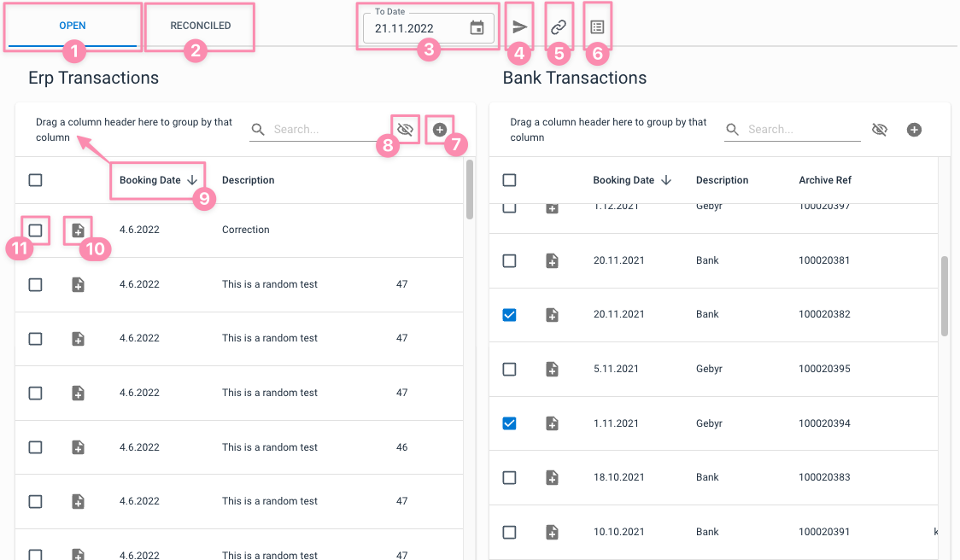Click the Bank Transactions vertical scrollbar
Viewport: 960px width, 560px height.
pos(945,295)
